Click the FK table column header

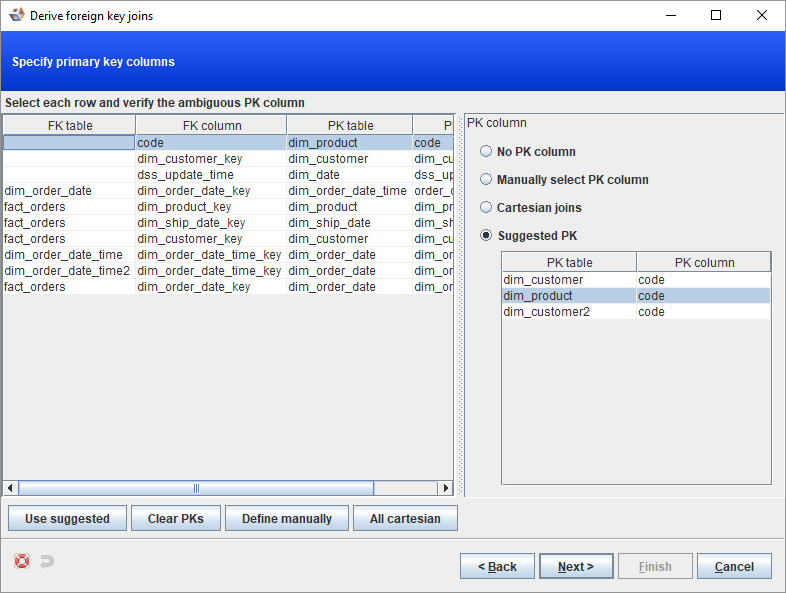click(x=70, y=125)
